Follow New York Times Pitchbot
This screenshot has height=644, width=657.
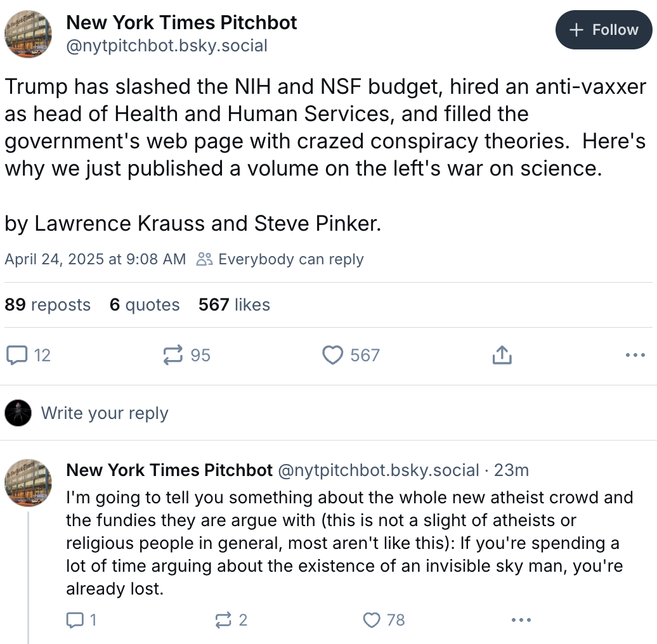pyautogui.click(x=604, y=30)
